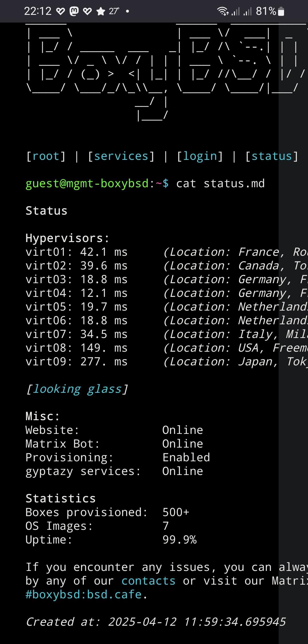
Task: Click the 'Boxes provisioned:' label
Action: tap(86, 512)
